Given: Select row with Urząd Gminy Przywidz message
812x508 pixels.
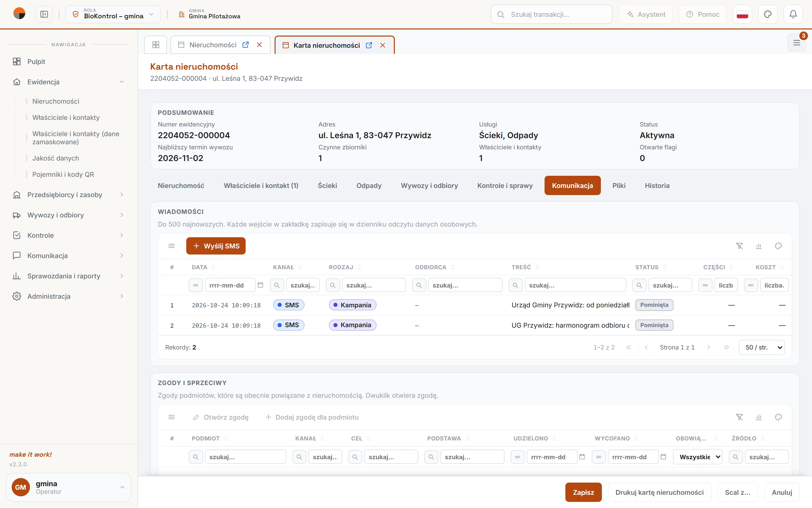Looking at the screenshot, I should click(x=475, y=305).
